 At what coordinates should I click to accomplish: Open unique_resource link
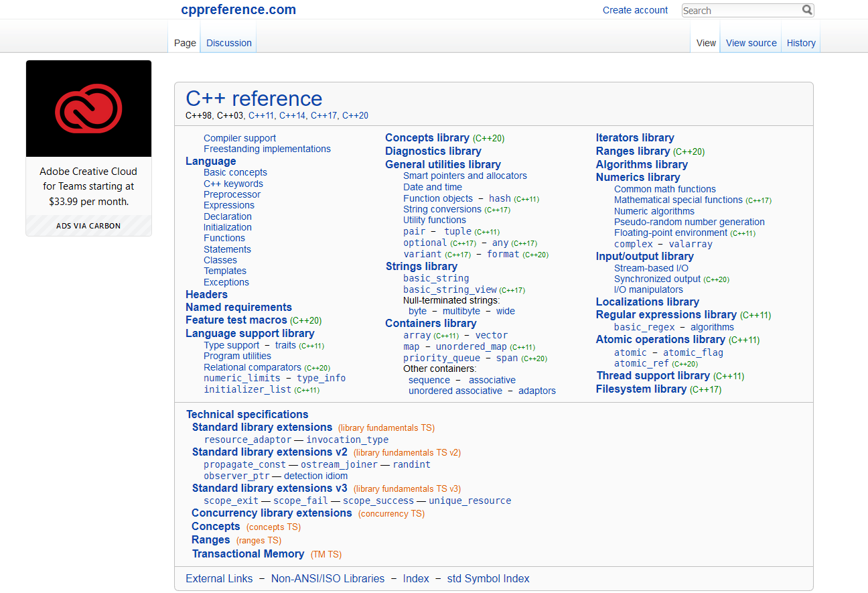click(469, 501)
